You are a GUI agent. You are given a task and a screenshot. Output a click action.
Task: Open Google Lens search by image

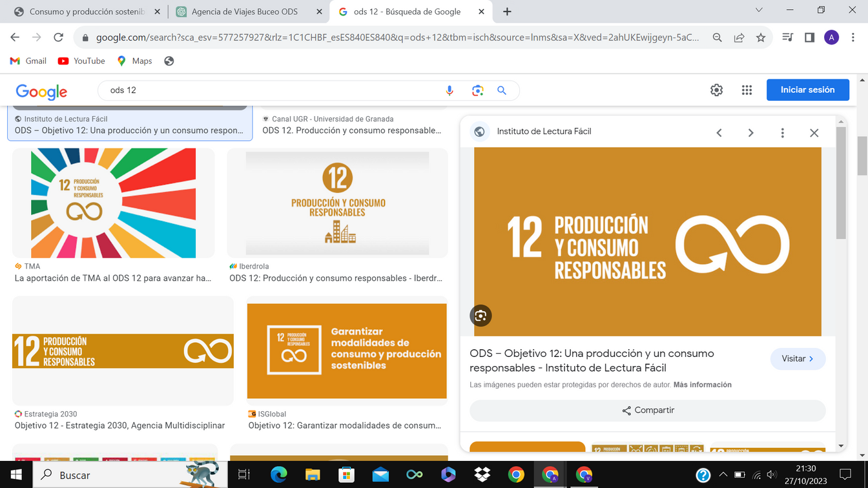point(477,90)
